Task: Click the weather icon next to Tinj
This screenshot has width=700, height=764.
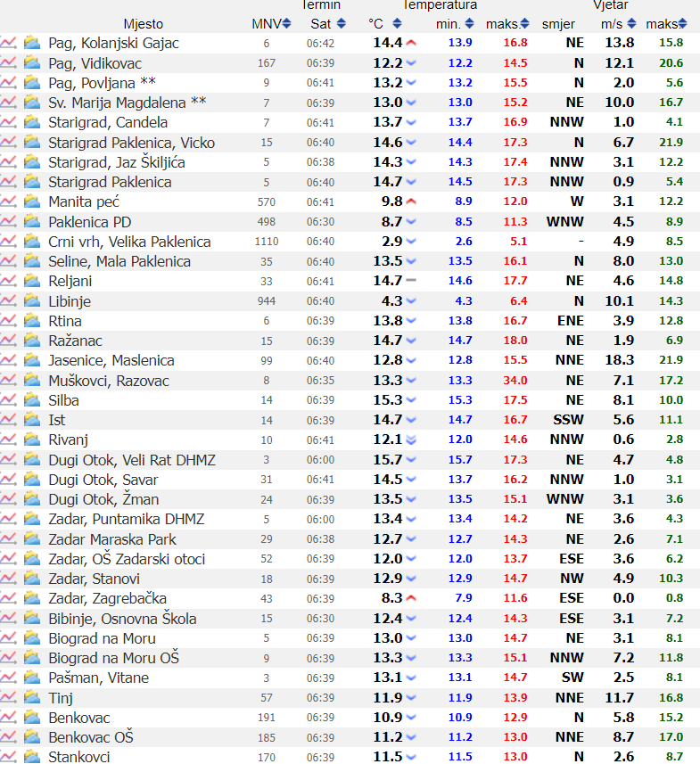Action: [32, 697]
